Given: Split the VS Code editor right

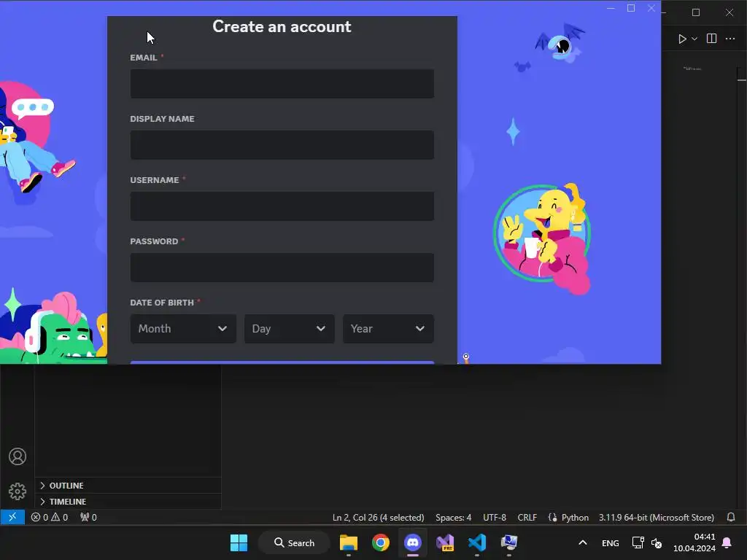Looking at the screenshot, I should 711,39.
